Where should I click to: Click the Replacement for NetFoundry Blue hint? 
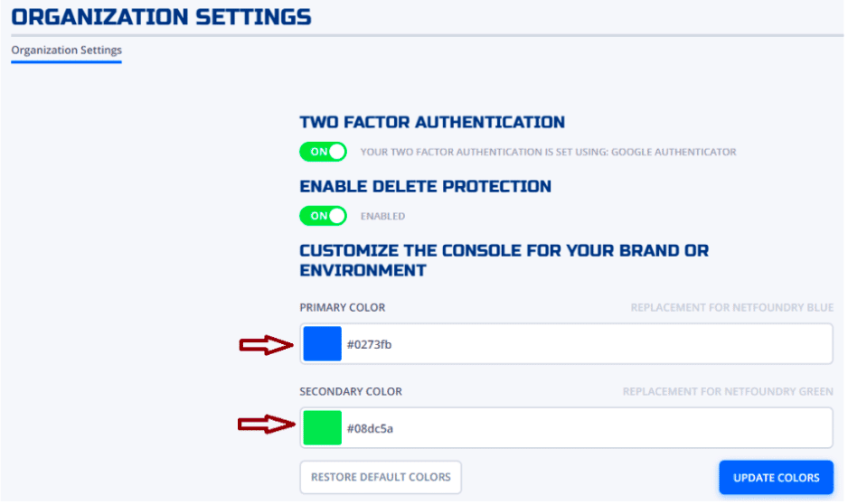[x=731, y=308]
